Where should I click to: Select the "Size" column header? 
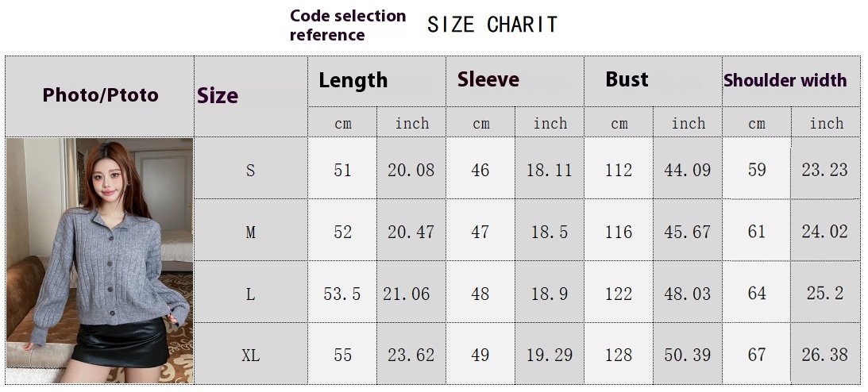218,96
